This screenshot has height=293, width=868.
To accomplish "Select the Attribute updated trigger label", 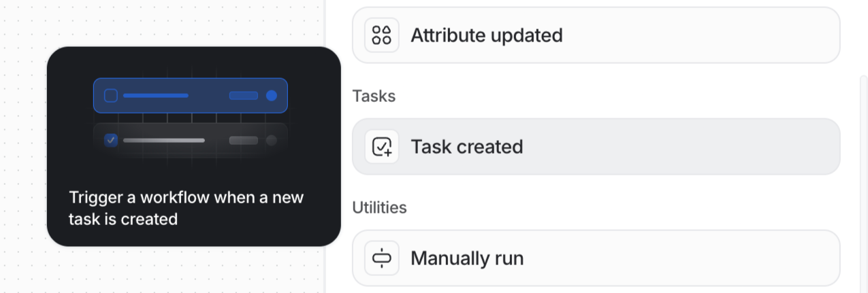I will click(486, 35).
